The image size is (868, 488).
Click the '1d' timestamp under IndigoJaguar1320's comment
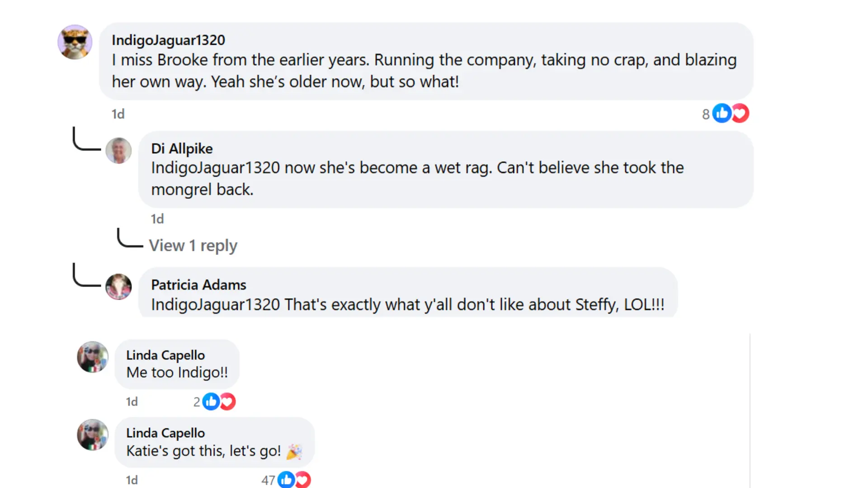click(118, 114)
